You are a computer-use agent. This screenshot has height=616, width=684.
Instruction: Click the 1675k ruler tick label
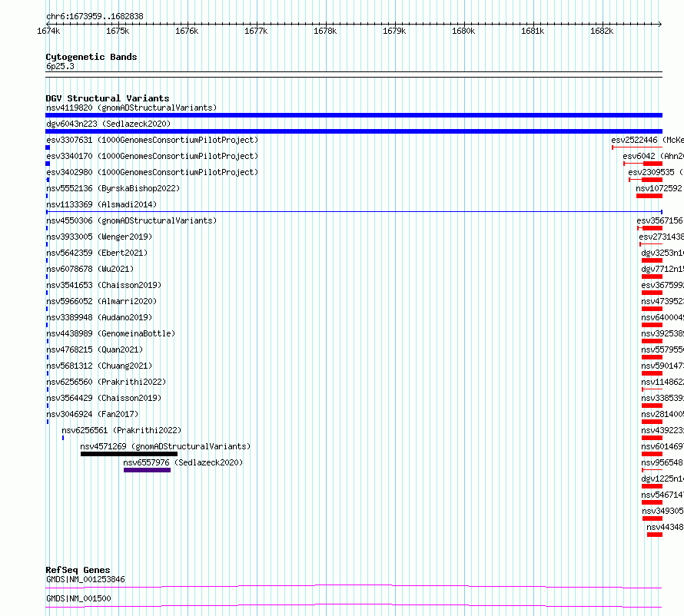pyautogui.click(x=118, y=31)
